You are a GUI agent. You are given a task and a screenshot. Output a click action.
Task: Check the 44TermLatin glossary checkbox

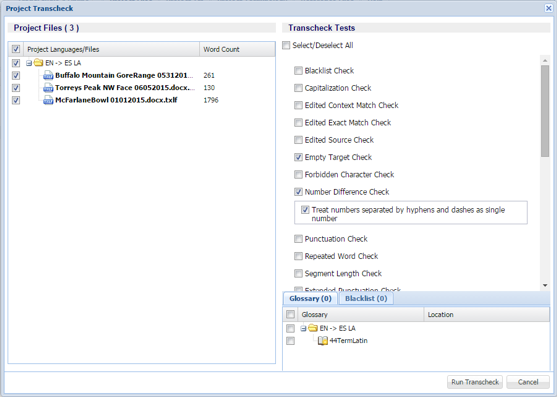291,341
